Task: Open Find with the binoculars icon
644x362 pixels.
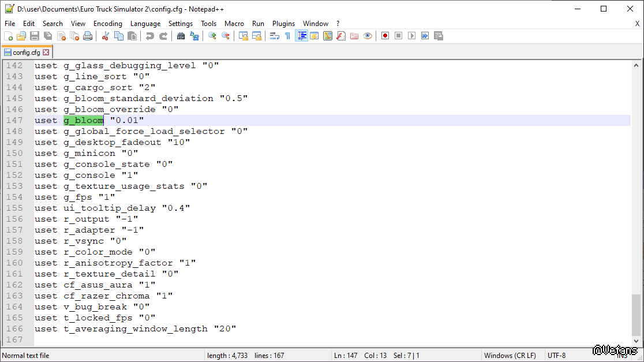Action: [181, 36]
